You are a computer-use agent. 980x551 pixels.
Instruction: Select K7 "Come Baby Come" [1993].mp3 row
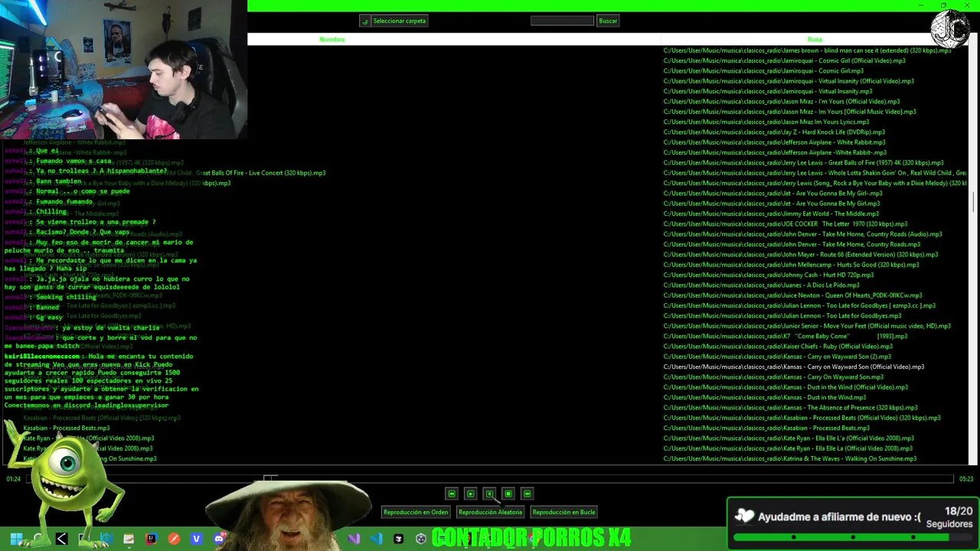coord(785,336)
